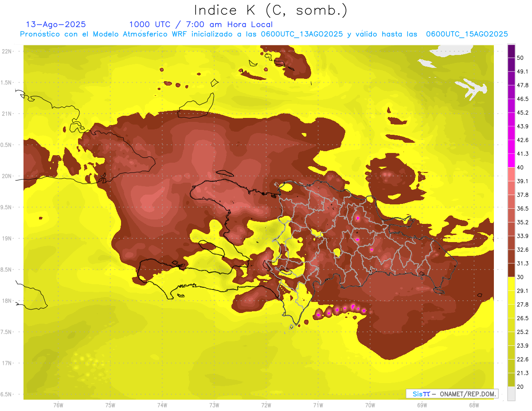This screenshot has height=411, width=532.
Task: Click the colorbar label "32.6"
Action: click(523, 250)
